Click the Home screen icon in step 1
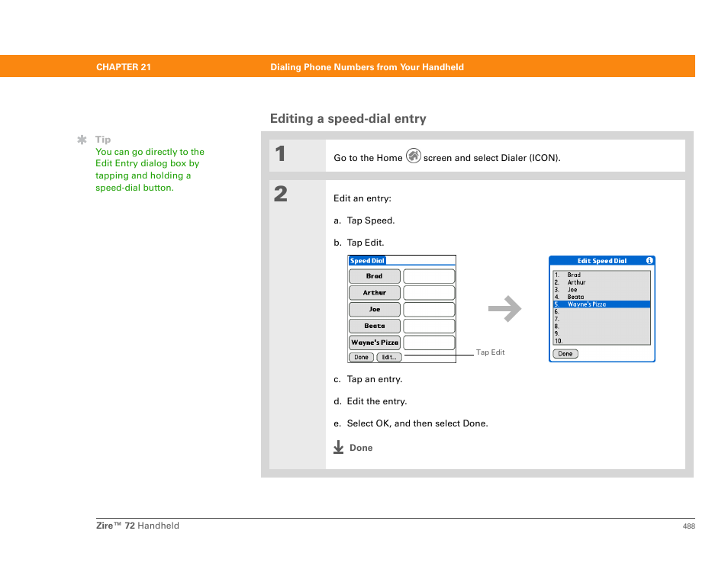The height and width of the screenshot is (563, 728). [x=413, y=156]
